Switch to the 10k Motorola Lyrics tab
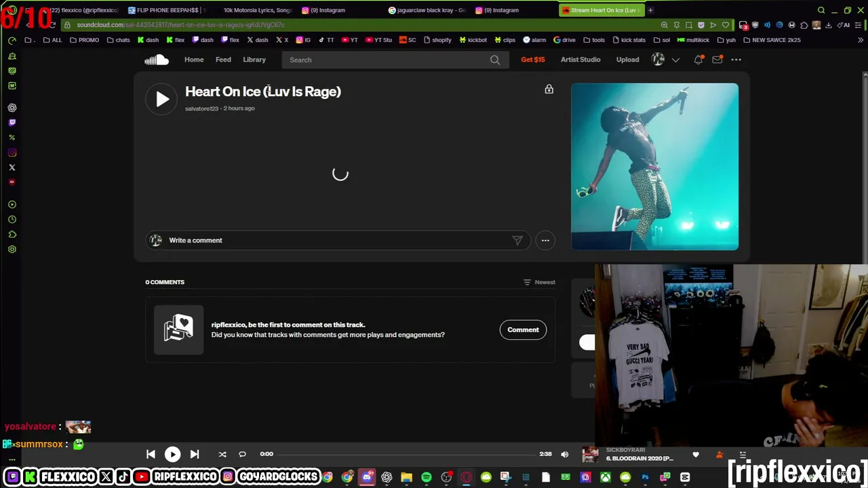 click(258, 10)
